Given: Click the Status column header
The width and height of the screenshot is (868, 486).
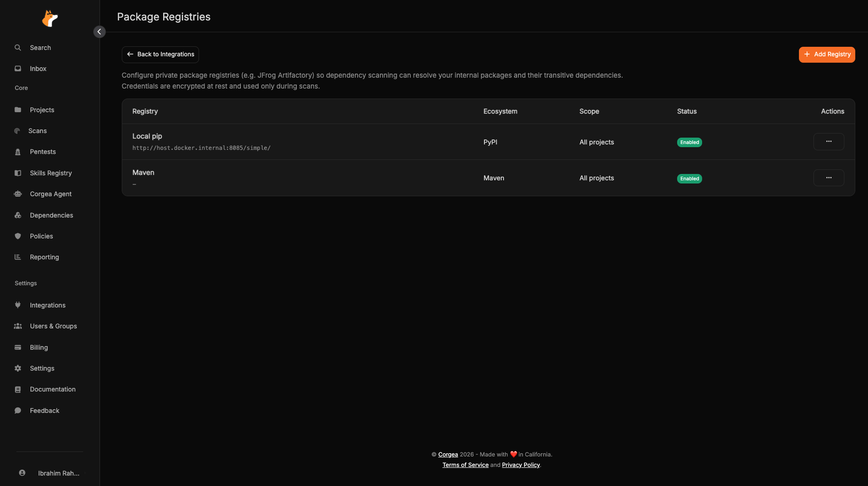Looking at the screenshot, I should pyautogui.click(x=687, y=111).
